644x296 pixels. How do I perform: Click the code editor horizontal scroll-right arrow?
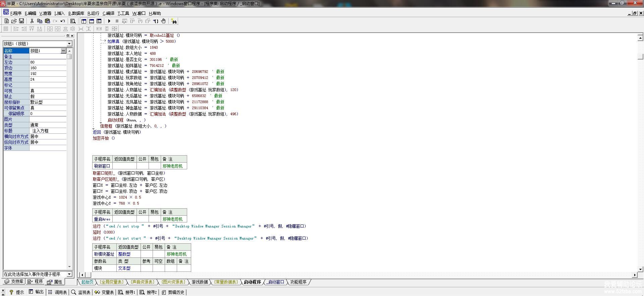[x=635, y=275]
